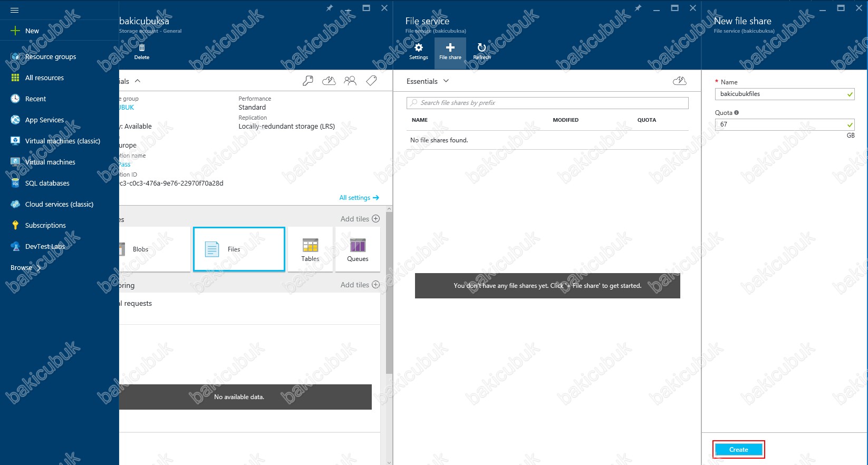Image resolution: width=868 pixels, height=465 pixels.
Task: Maximize the New file share blade
Action: click(x=841, y=8)
